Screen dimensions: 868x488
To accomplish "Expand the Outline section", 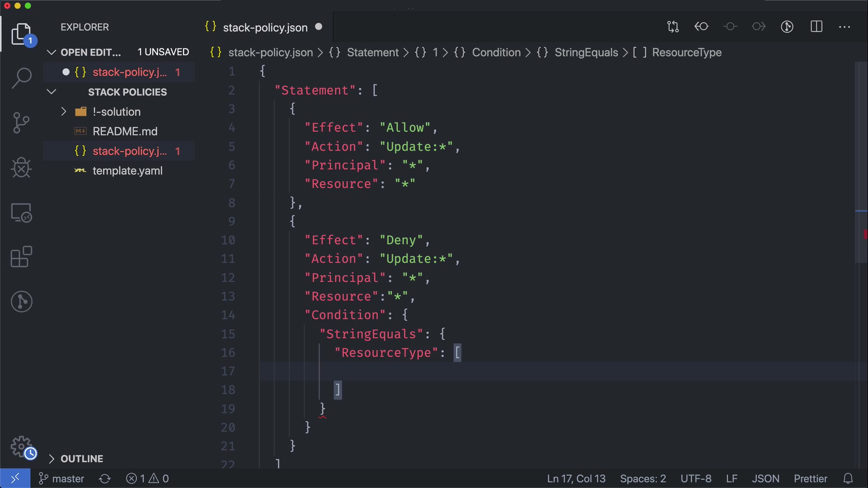I will click(52, 459).
